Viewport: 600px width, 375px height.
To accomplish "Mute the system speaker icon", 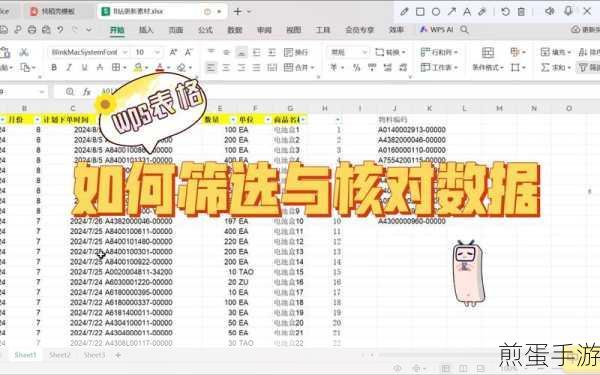I will click(x=549, y=11).
